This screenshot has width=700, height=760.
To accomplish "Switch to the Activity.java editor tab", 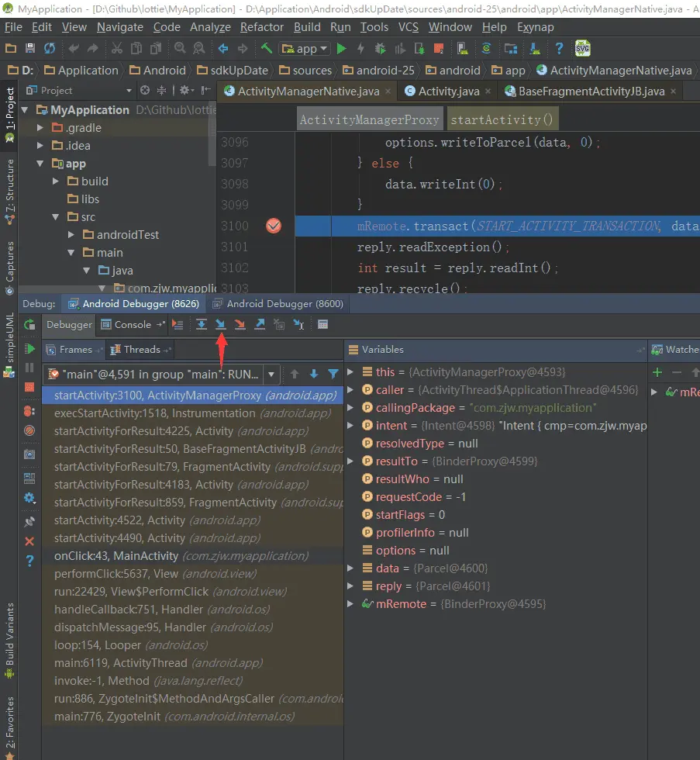I will 449,92.
